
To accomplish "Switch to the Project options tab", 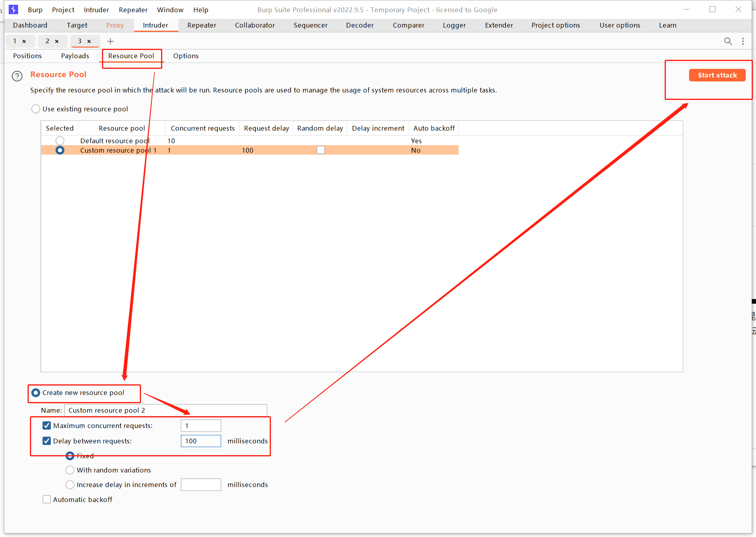I will 556,25.
